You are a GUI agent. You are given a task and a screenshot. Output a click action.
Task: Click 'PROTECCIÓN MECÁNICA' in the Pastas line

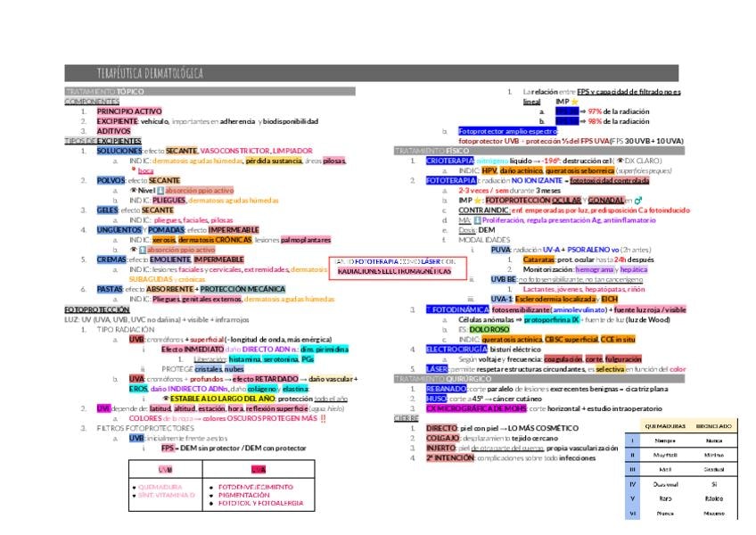tap(242, 290)
